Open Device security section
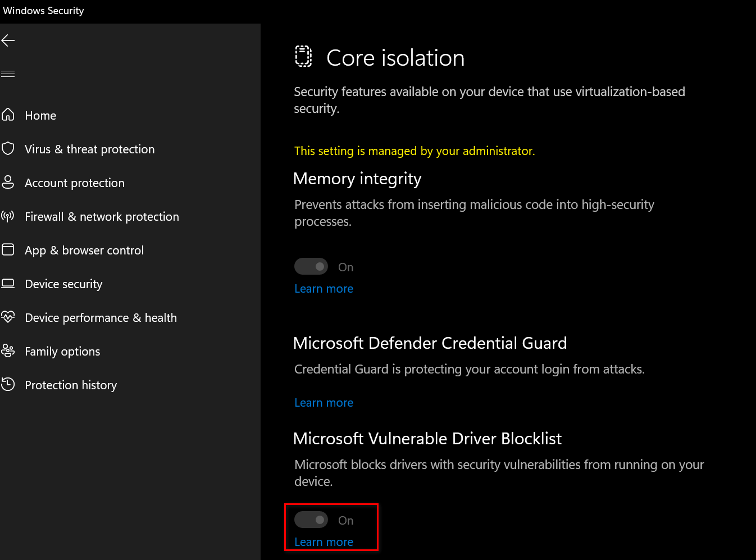 63,284
